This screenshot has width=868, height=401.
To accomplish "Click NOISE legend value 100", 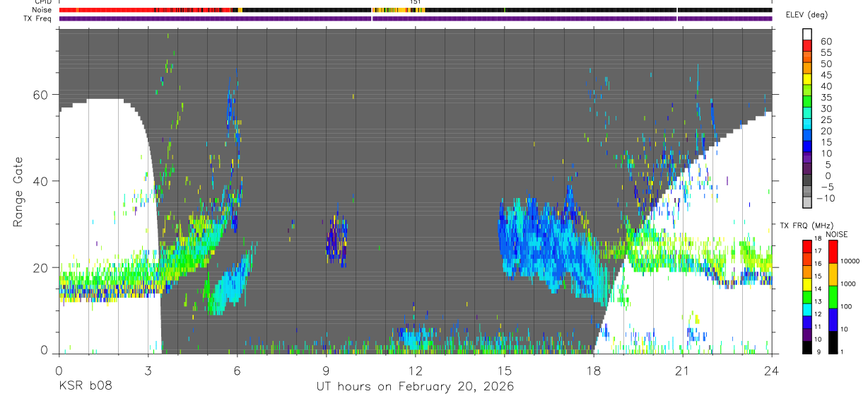I will 847,307.
